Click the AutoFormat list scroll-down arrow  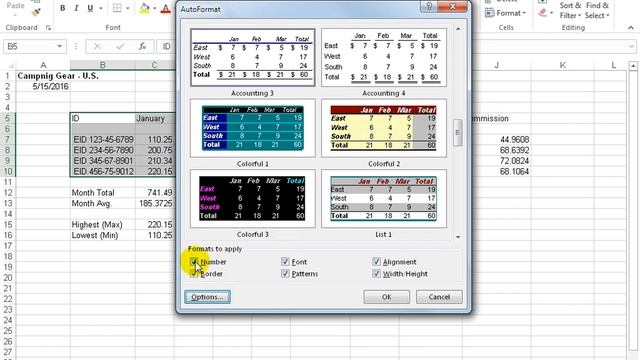pyautogui.click(x=458, y=237)
